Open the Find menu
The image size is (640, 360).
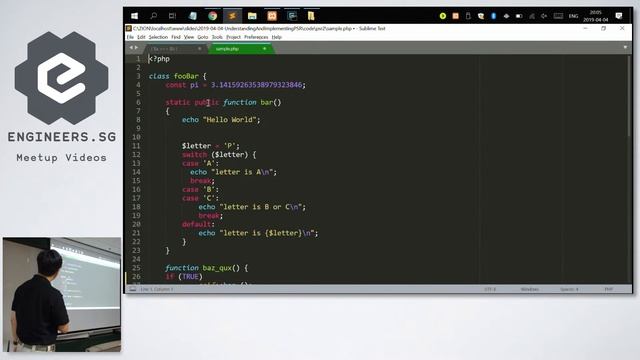[x=176, y=37]
